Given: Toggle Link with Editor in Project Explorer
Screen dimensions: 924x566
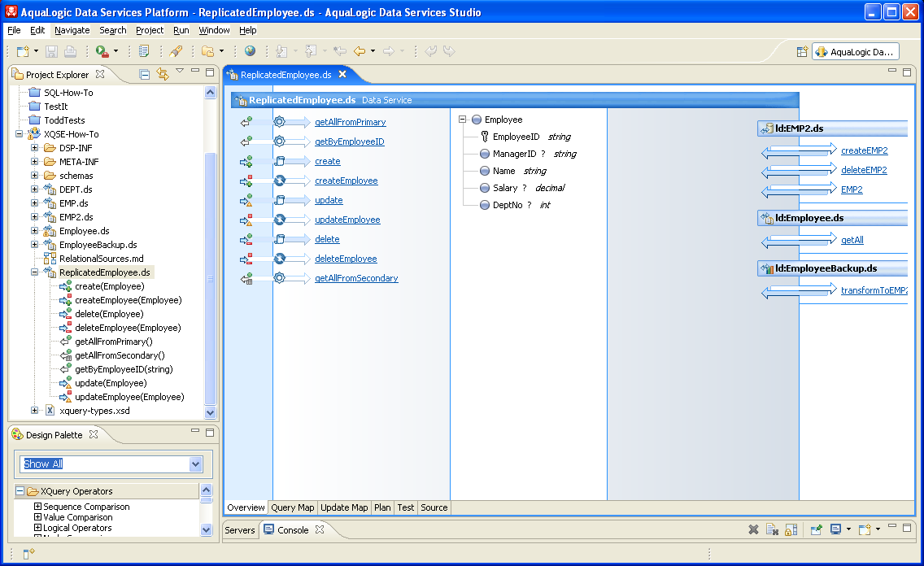Looking at the screenshot, I should [163, 74].
